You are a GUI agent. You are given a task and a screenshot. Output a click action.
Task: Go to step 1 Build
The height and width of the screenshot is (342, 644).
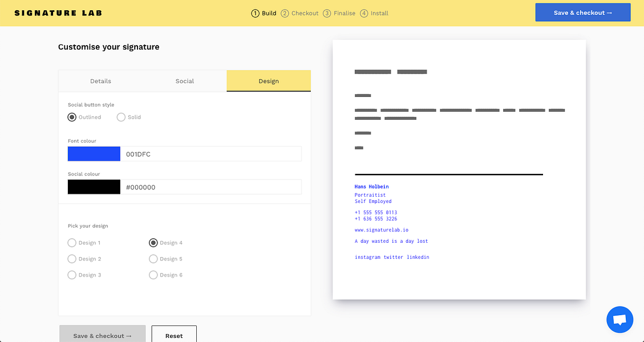pos(264,13)
